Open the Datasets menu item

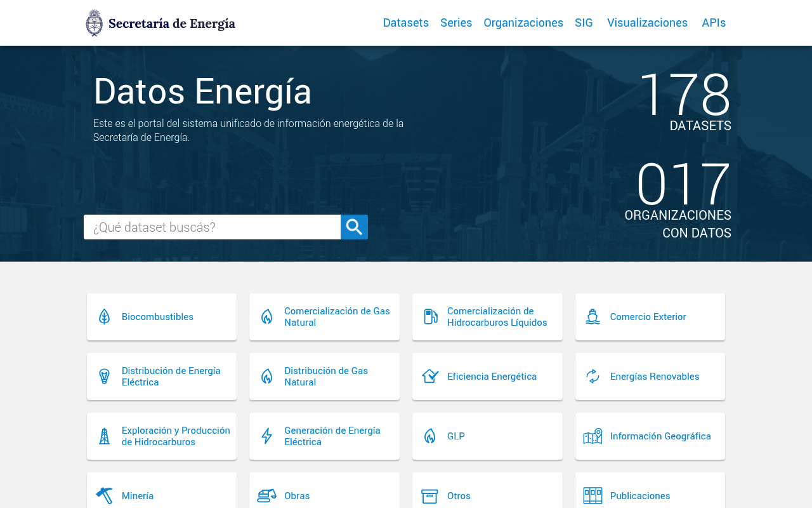406,23
